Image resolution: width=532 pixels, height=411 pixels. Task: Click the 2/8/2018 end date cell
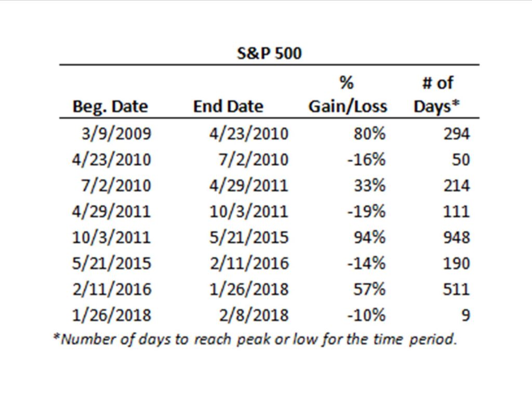pyautogui.click(x=252, y=315)
